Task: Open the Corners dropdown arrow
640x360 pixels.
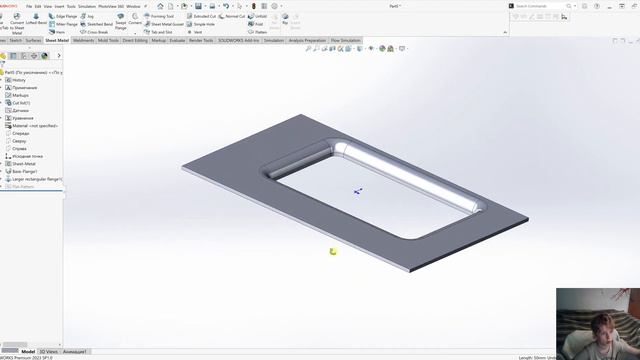Action: click(x=135, y=33)
